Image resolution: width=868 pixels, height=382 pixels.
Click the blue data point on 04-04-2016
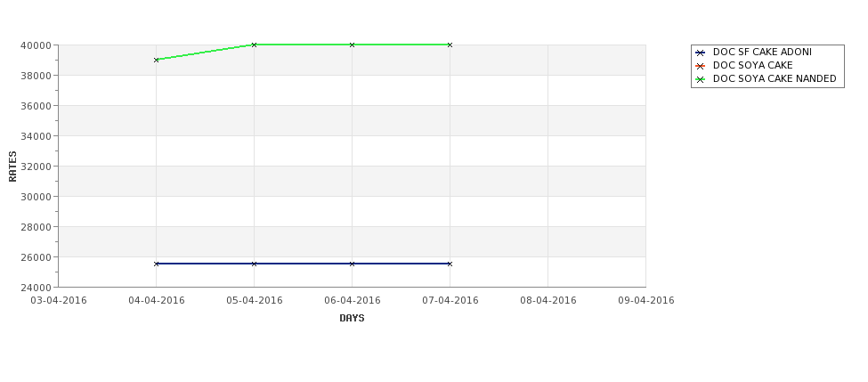(x=156, y=264)
